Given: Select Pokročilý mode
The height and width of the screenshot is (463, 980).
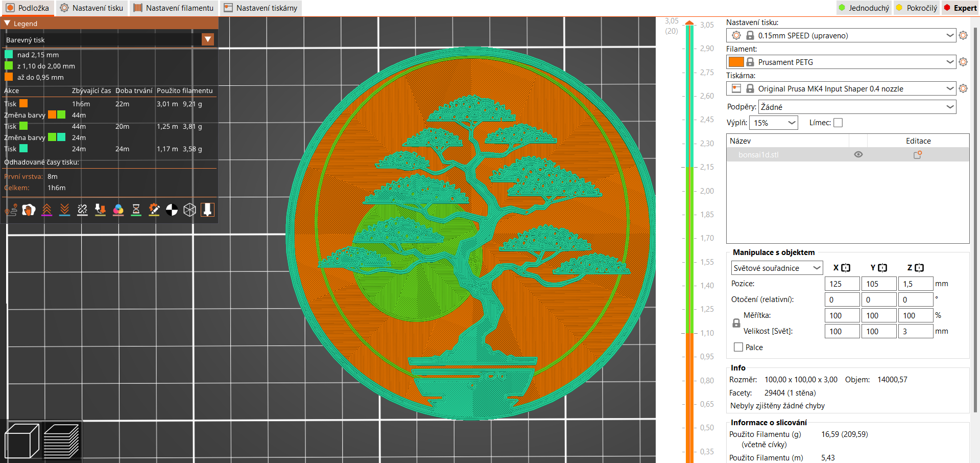Looking at the screenshot, I should click(x=916, y=8).
